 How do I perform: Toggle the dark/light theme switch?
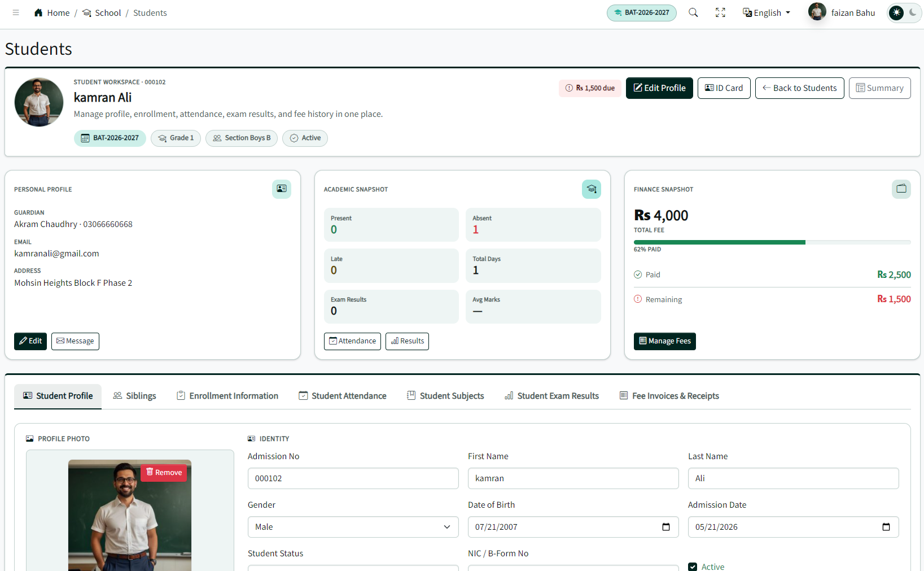pos(904,12)
